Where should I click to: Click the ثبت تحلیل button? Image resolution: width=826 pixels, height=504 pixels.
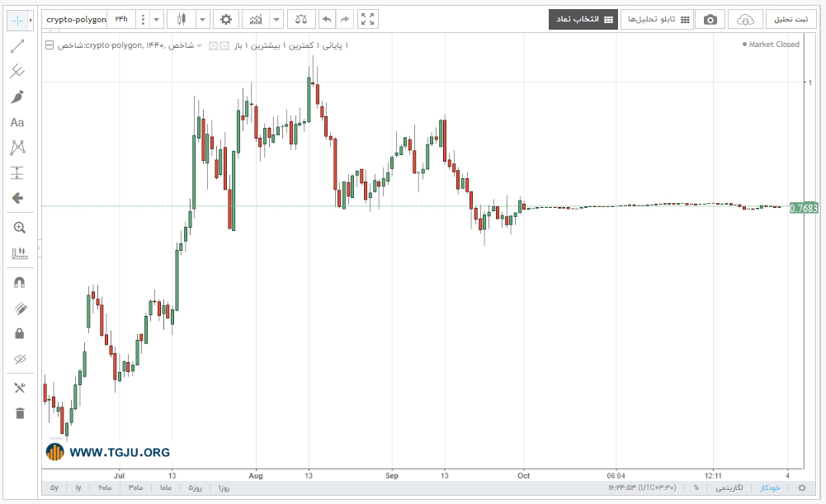[791, 20]
